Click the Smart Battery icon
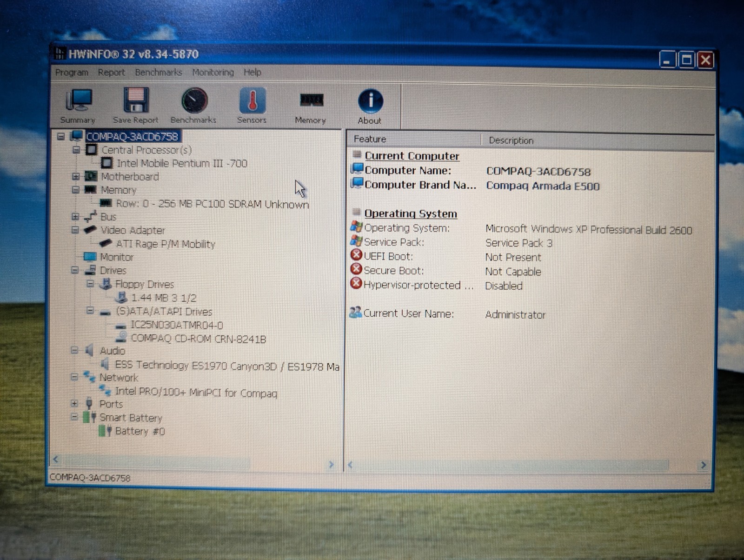The image size is (744, 560). 89,417
